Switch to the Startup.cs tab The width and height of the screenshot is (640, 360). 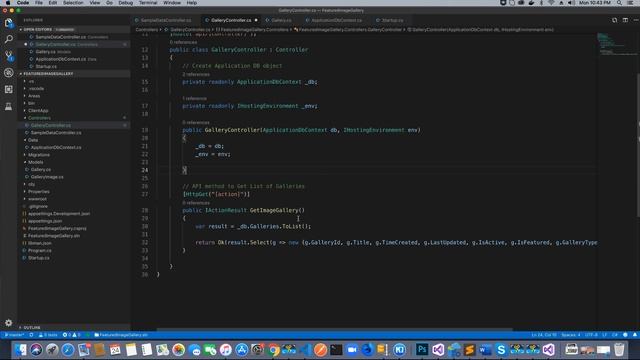(x=392, y=20)
